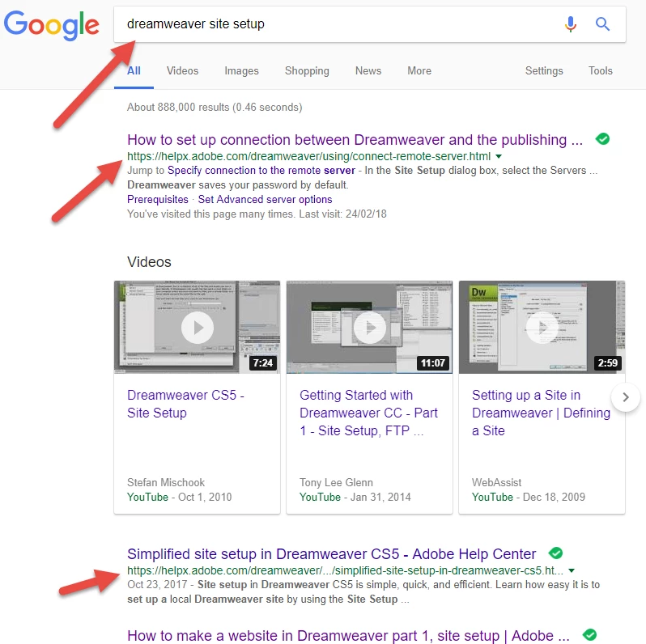Click inside the search box text
The image size is (646, 644).
(x=196, y=24)
